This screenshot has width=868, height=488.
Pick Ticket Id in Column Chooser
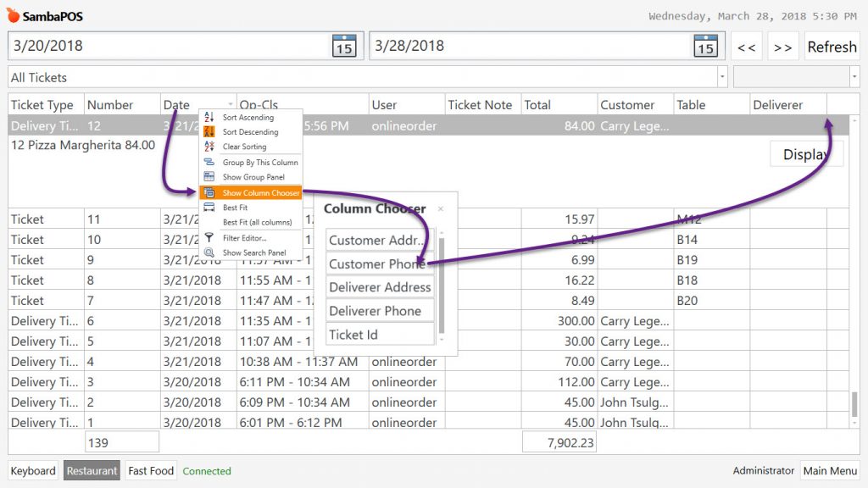point(380,335)
